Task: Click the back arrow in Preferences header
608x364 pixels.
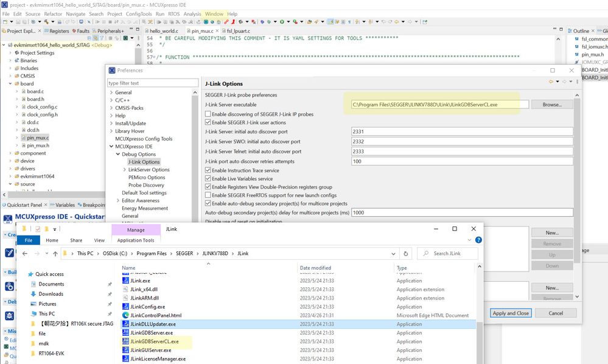Action: [x=551, y=82]
